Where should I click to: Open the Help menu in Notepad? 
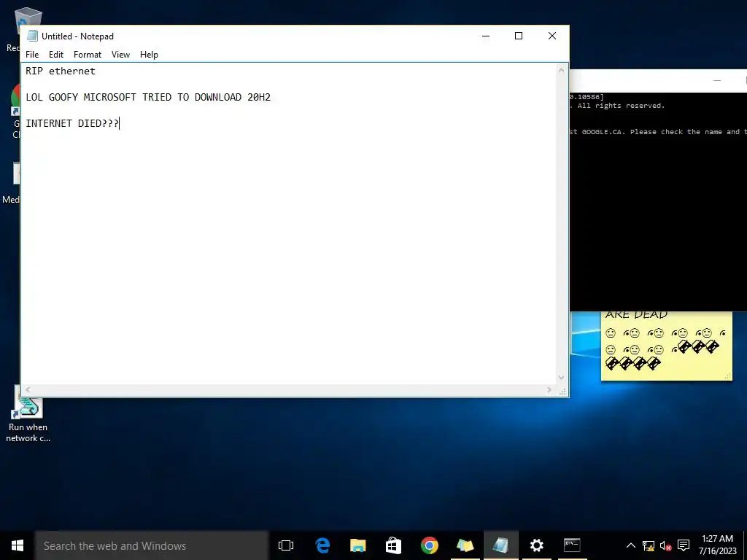pyautogui.click(x=149, y=55)
